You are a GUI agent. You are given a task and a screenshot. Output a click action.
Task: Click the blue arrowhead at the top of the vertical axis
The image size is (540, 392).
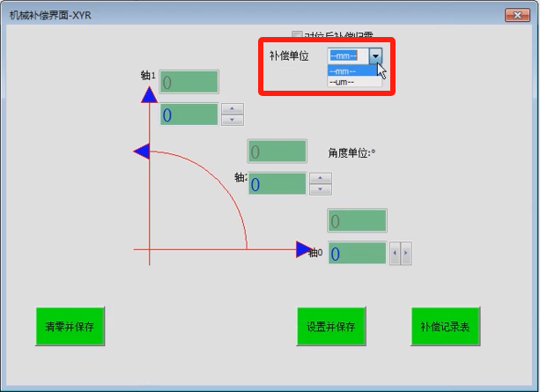pyautogui.click(x=149, y=94)
